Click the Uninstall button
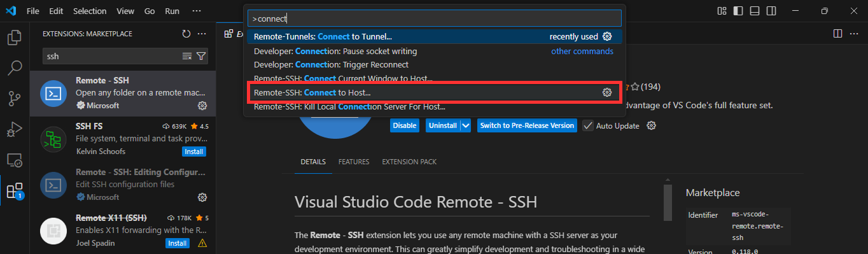 click(x=443, y=125)
